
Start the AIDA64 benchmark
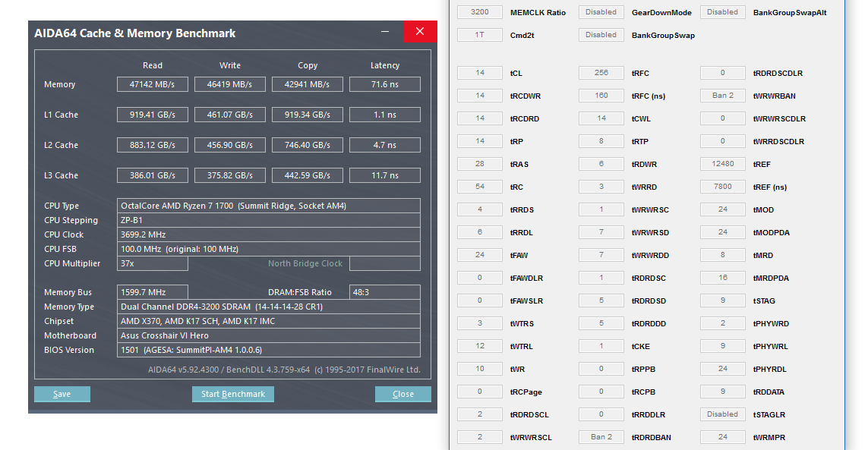(233, 394)
